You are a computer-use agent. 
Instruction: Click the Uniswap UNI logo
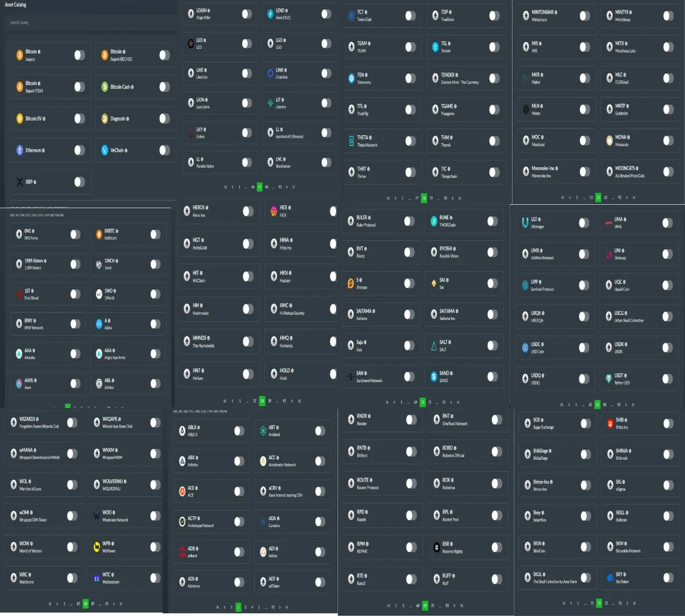click(x=609, y=254)
